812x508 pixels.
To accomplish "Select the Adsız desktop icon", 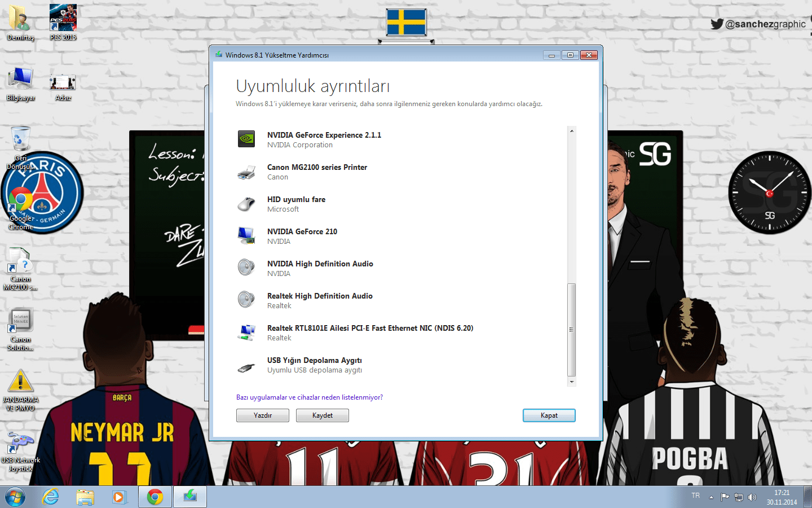I will click(x=63, y=87).
